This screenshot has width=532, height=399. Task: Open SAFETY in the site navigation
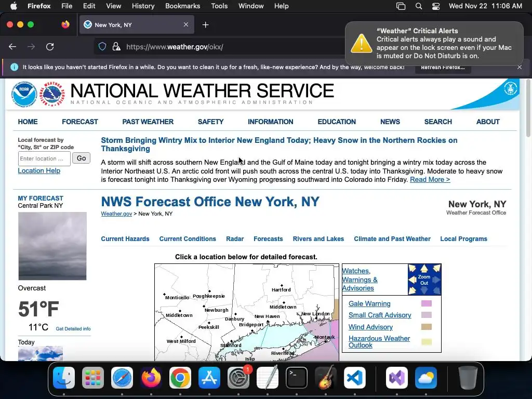[x=211, y=122]
